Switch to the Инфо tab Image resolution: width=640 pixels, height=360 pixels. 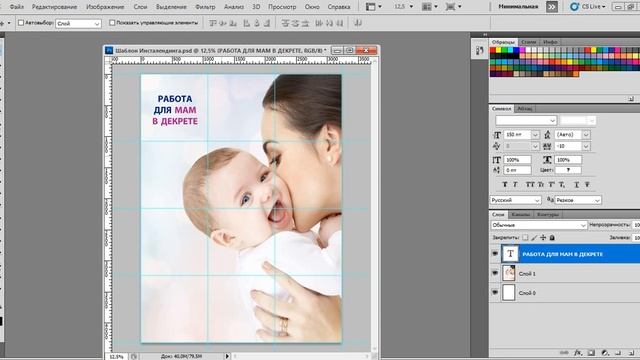click(x=550, y=42)
